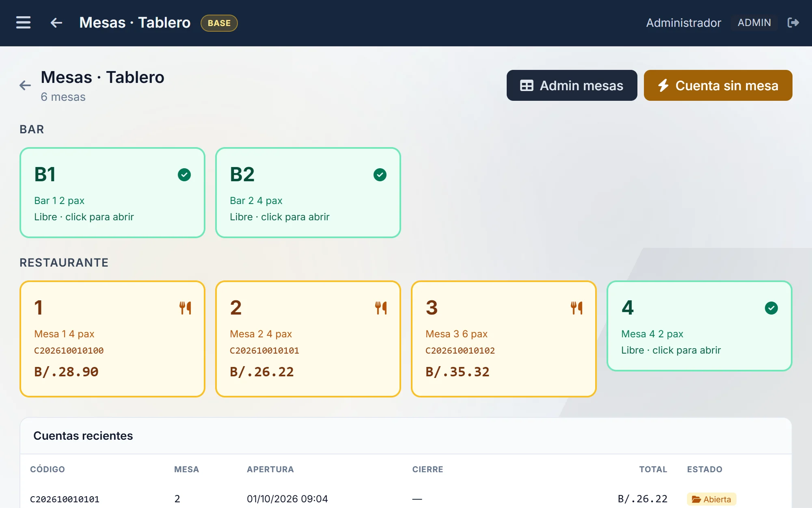
Task: Click total B/.26.22 in the recent accounts table row
Action: (643, 499)
